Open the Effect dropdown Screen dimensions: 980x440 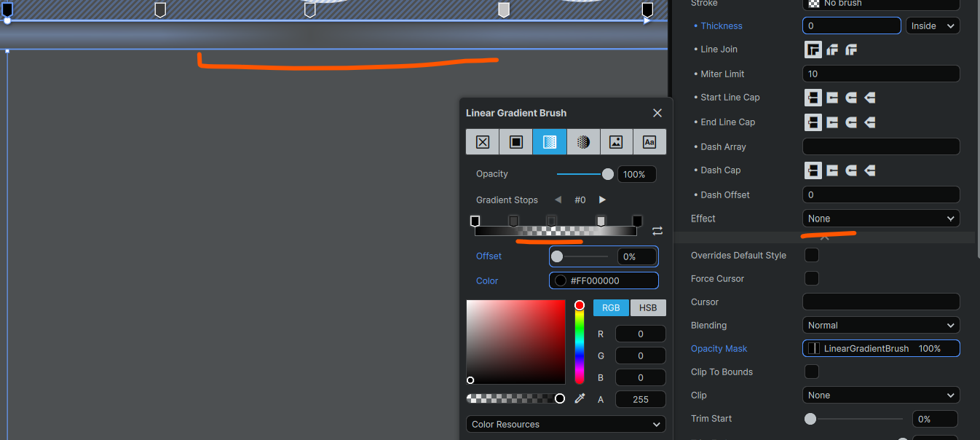[x=880, y=219]
